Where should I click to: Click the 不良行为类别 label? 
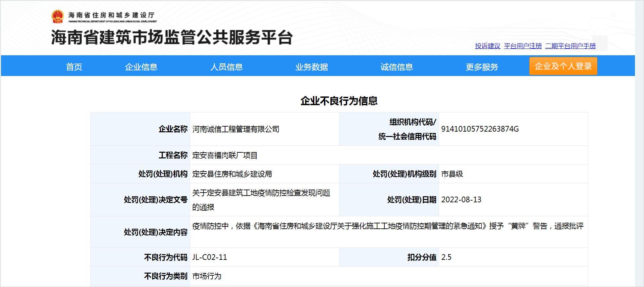(x=166, y=276)
